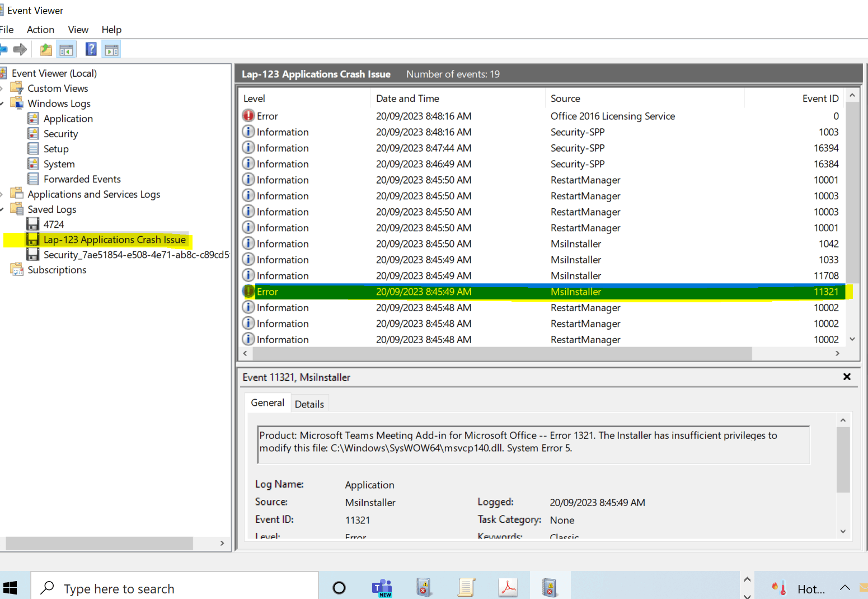
Task: Switch to the Details tab
Action: (309, 404)
